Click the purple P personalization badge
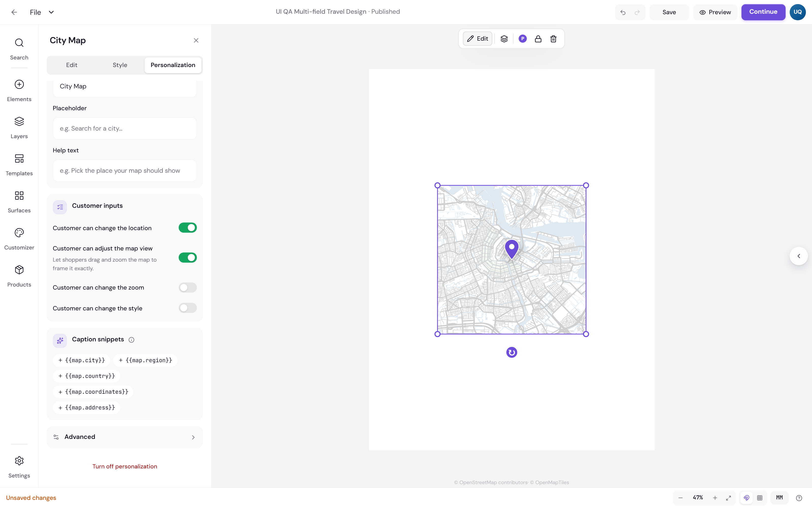 tap(522, 39)
